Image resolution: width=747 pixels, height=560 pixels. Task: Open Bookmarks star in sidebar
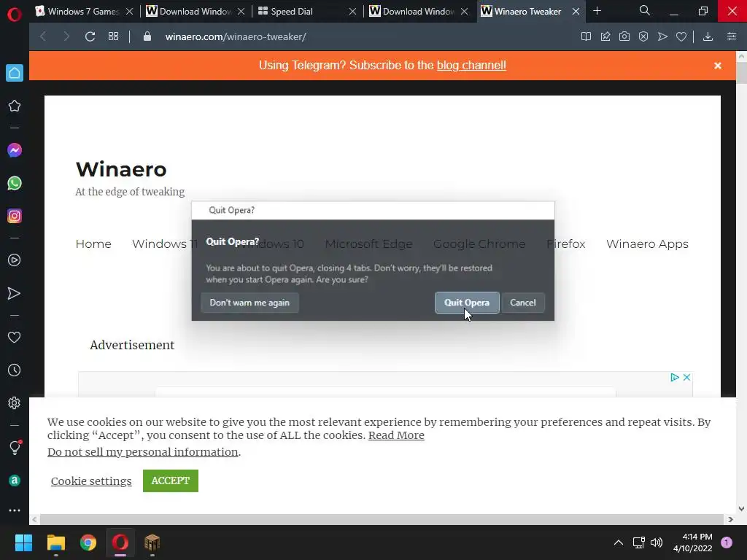(15, 106)
